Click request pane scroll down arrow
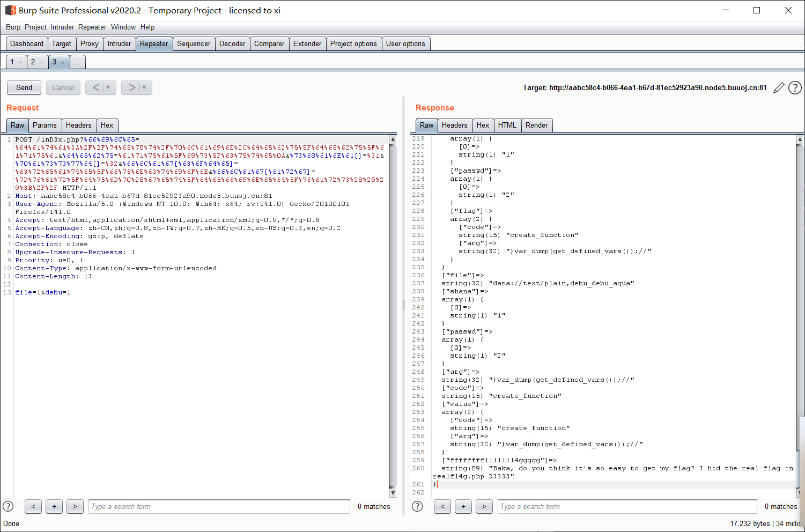Image resolution: width=805 pixels, height=532 pixels. point(393,492)
